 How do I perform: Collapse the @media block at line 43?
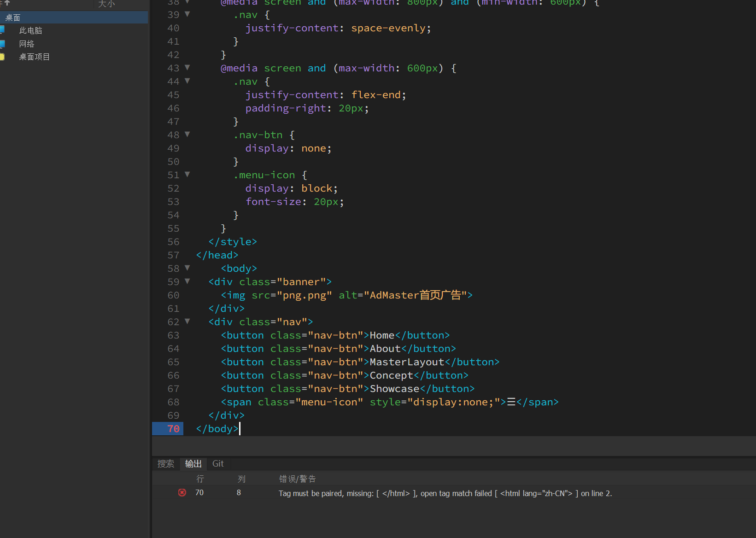[188, 67]
